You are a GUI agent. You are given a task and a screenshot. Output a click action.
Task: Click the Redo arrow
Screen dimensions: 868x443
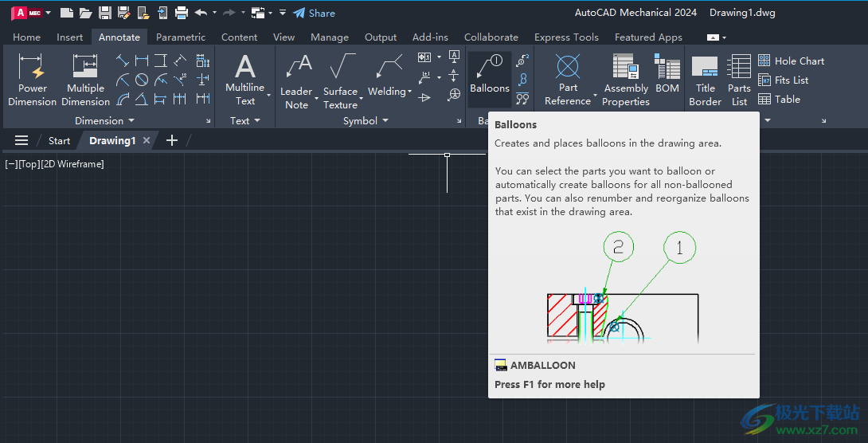(x=229, y=13)
